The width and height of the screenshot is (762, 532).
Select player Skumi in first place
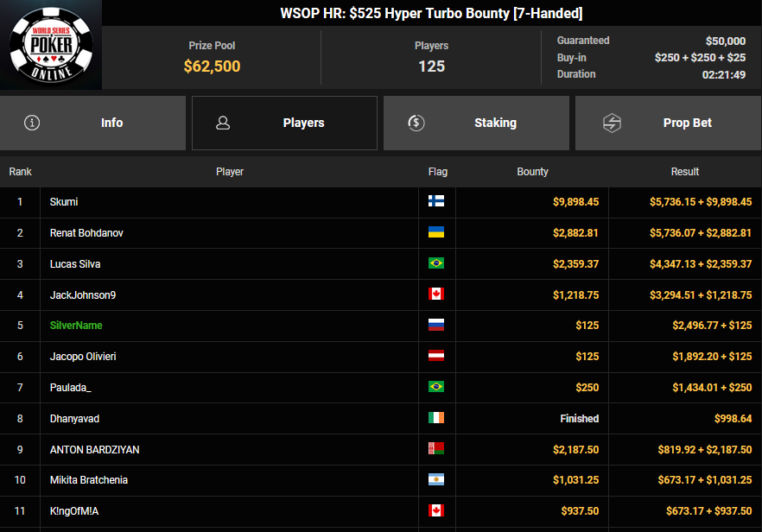tap(64, 202)
